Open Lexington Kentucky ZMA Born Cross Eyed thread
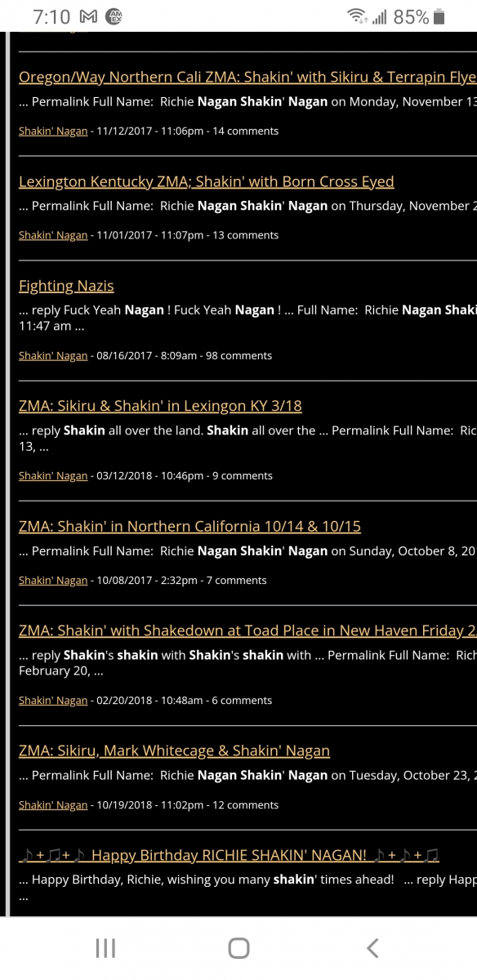477x980 pixels. pyautogui.click(x=207, y=181)
